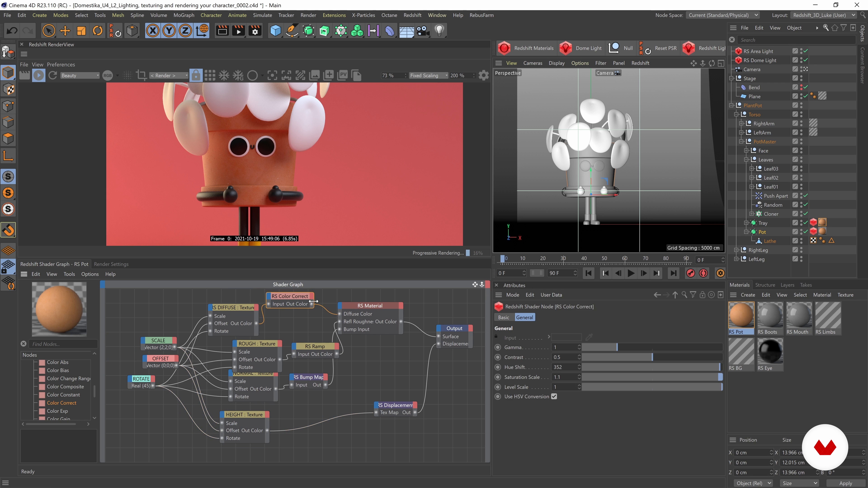Expand the RightArm tree node

tap(741, 124)
